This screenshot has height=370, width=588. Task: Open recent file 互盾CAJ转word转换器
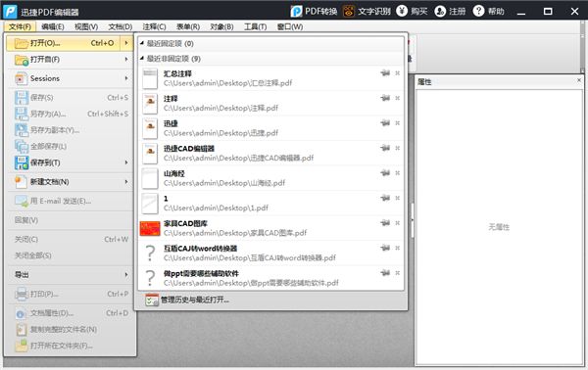click(271, 254)
